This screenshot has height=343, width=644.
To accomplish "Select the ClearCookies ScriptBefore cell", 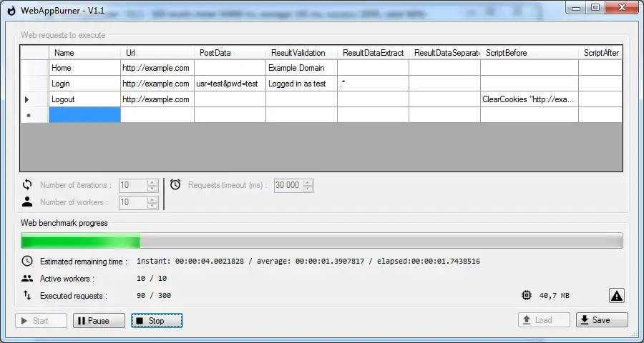I will (530, 99).
